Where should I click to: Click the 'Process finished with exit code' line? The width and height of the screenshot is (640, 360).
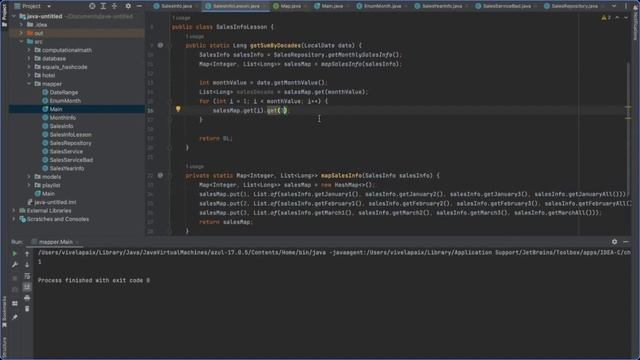click(94, 280)
